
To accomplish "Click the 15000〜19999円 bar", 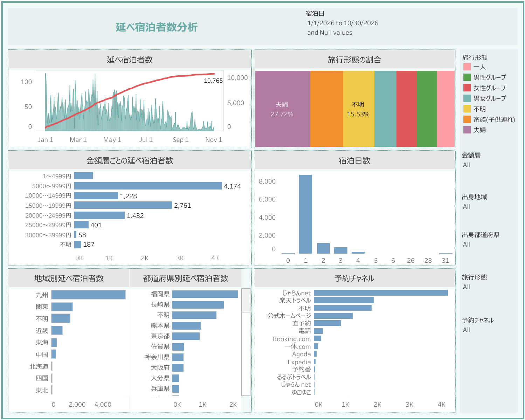I will [123, 205].
